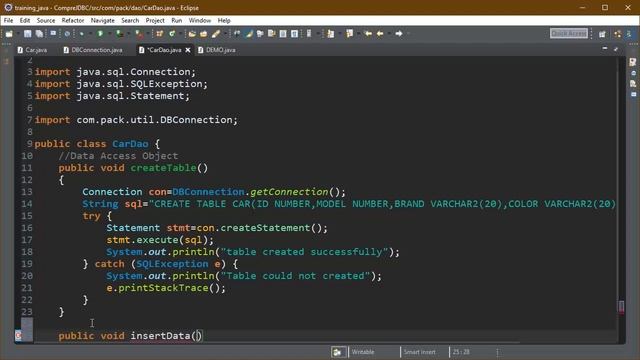Open the Back history dropdown arrow
640x360 pixels.
[x=389, y=33]
